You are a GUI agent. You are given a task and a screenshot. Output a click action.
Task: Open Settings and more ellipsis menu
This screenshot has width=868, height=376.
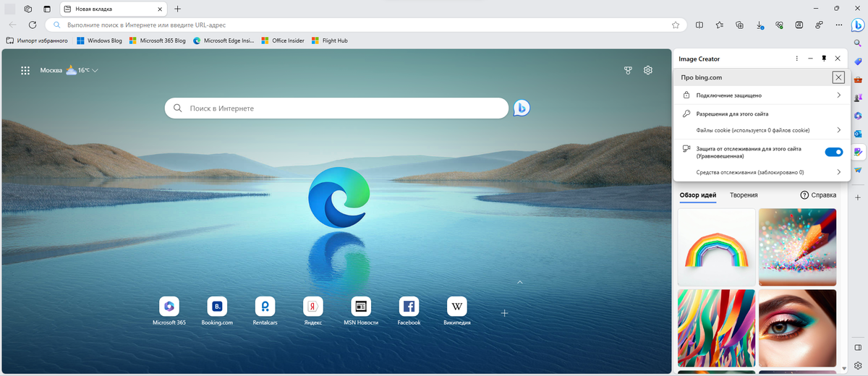pos(838,25)
